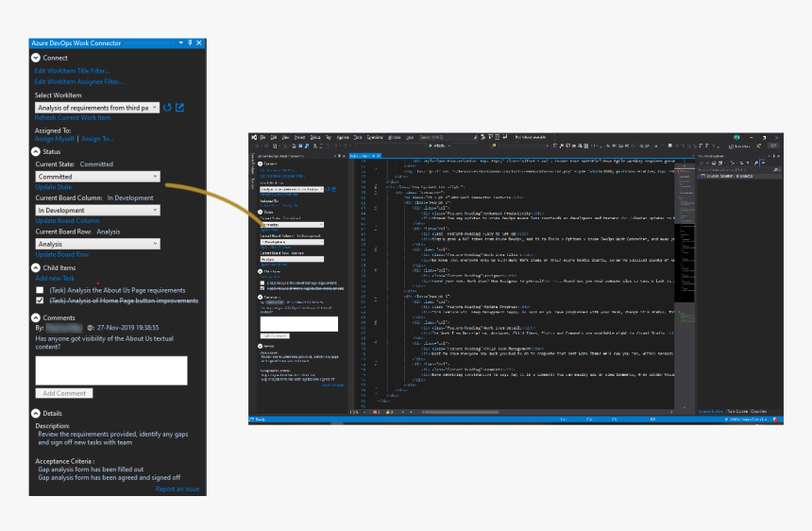
Task: Open the Analysis board row dropdown
Action: [x=98, y=244]
